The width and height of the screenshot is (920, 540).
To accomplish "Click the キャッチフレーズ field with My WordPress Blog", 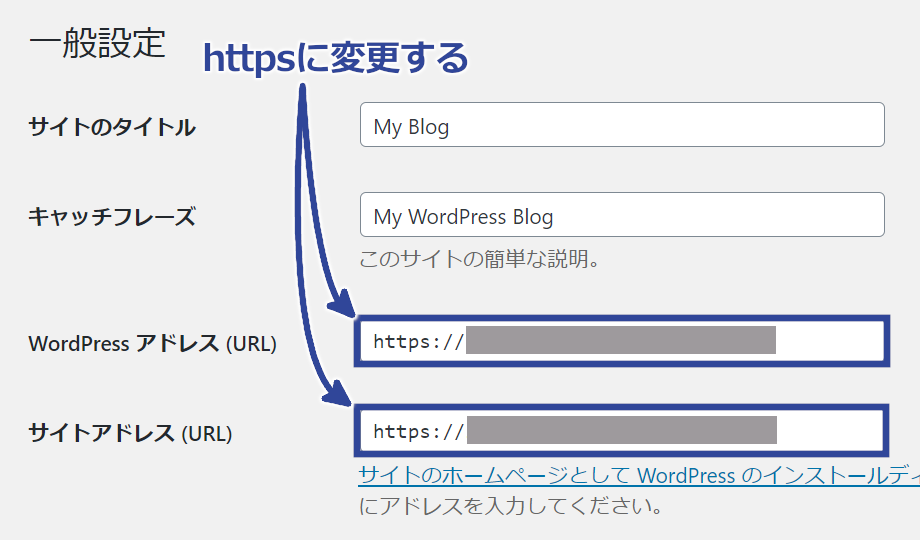I will click(x=622, y=214).
